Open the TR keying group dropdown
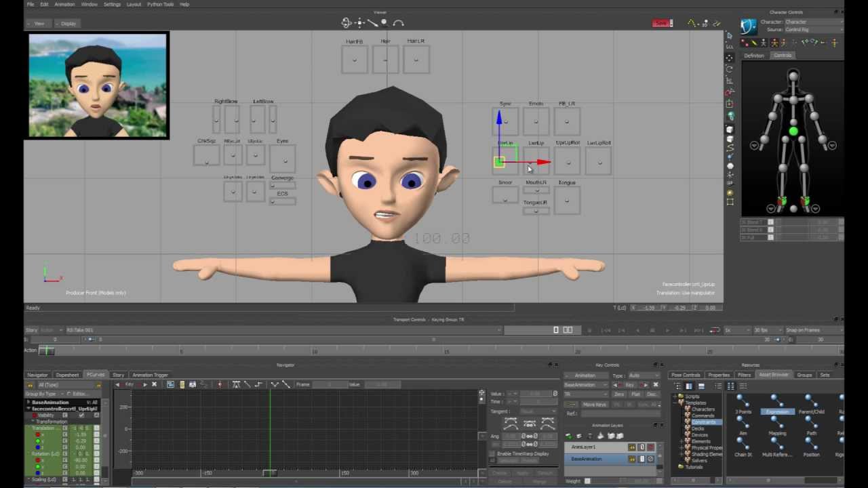The height and width of the screenshot is (488, 868). point(587,394)
